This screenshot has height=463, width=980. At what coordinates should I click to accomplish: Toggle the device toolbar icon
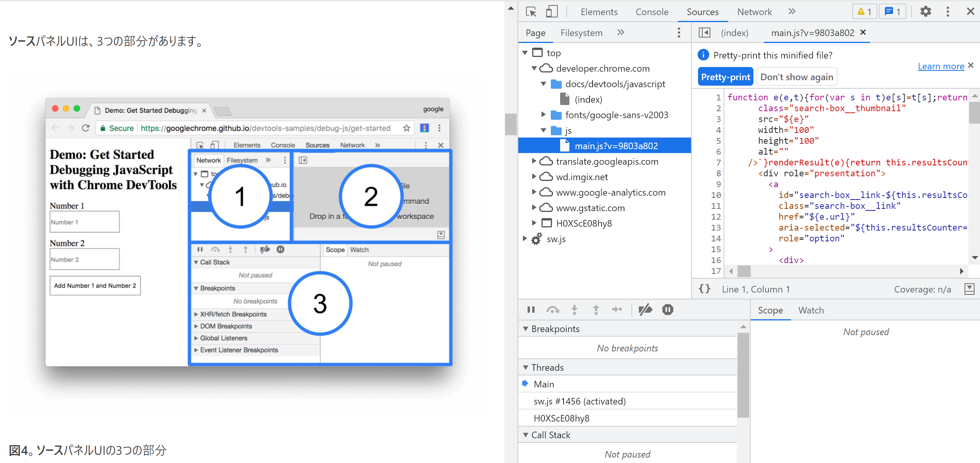point(552,12)
